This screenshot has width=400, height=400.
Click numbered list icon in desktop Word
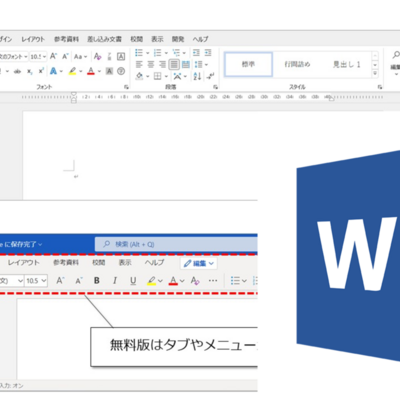point(157,53)
